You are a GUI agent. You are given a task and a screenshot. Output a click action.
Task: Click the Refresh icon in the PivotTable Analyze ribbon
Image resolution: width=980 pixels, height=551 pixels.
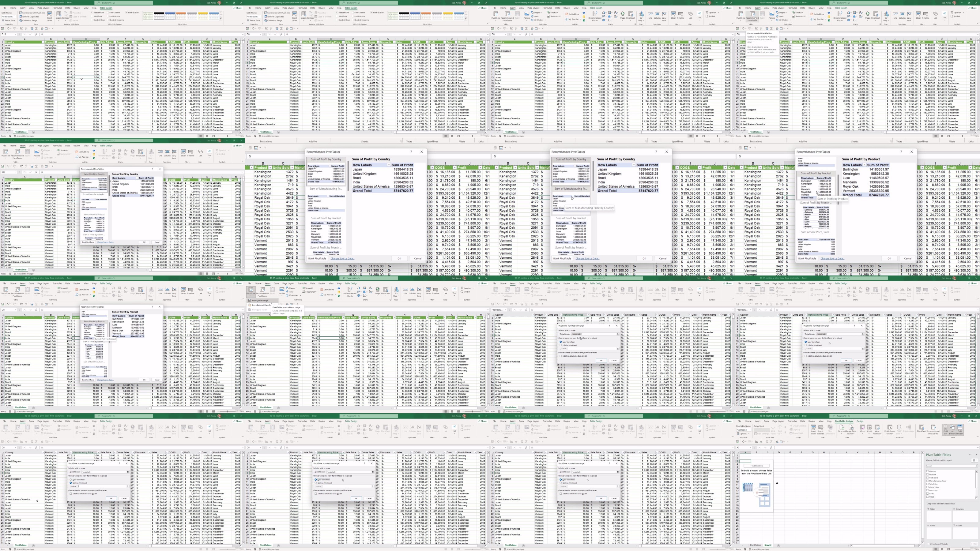[x=842, y=427]
